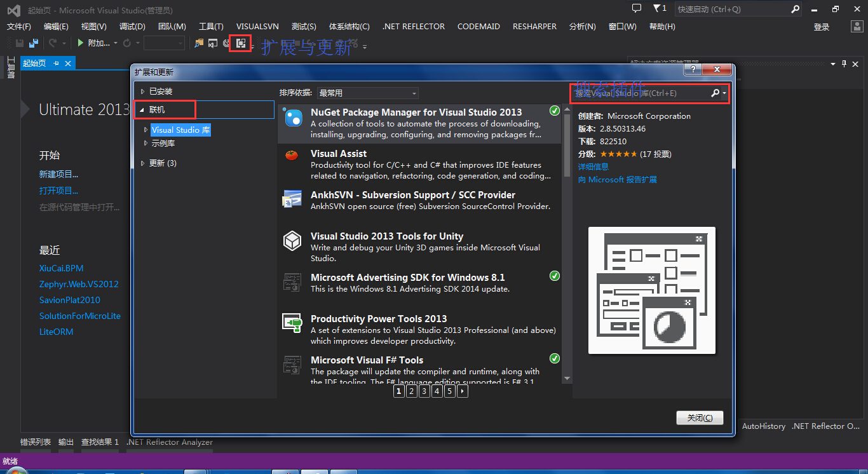The width and height of the screenshot is (868, 474).
Task: Open the Solution Explorer window options dropdown
Action: (x=833, y=64)
